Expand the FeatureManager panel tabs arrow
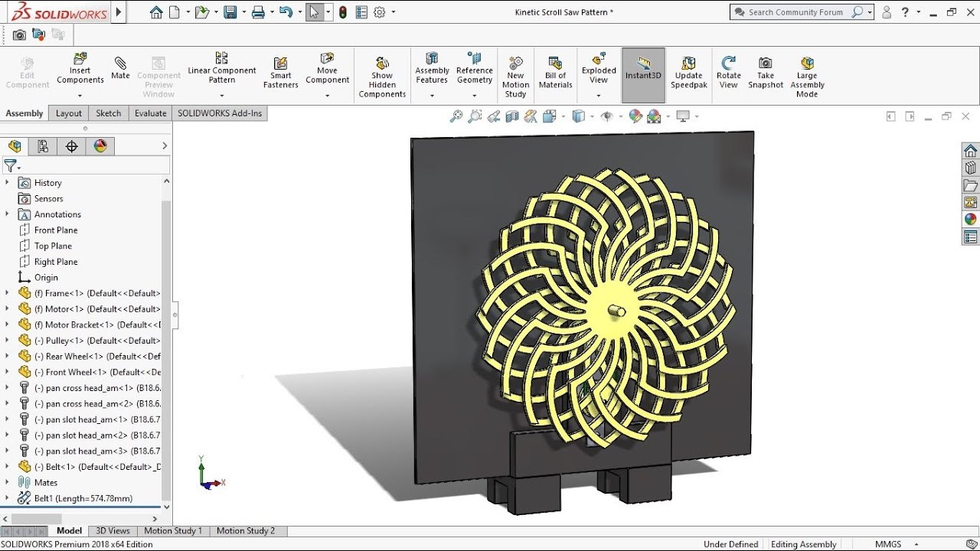This screenshot has height=551, width=980. tap(165, 146)
